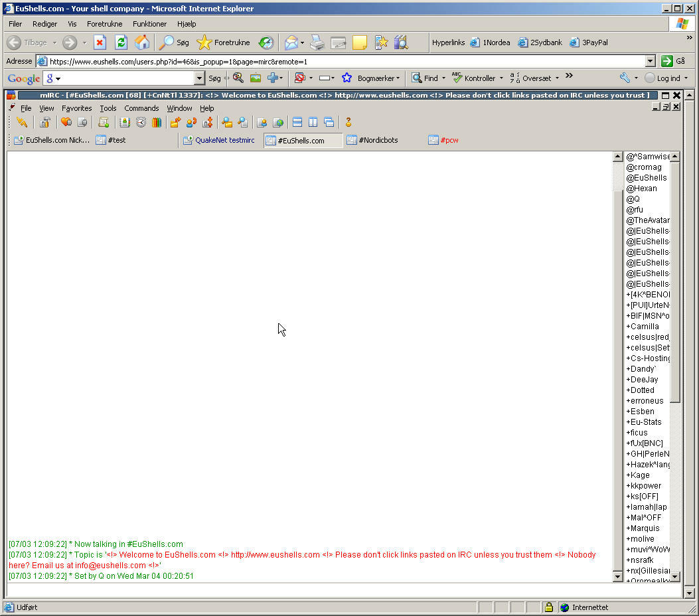Viewport: 699px width, 616px height.
Task: Expand the Kontroller dropdown arrow
Action: (x=501, y=78)
